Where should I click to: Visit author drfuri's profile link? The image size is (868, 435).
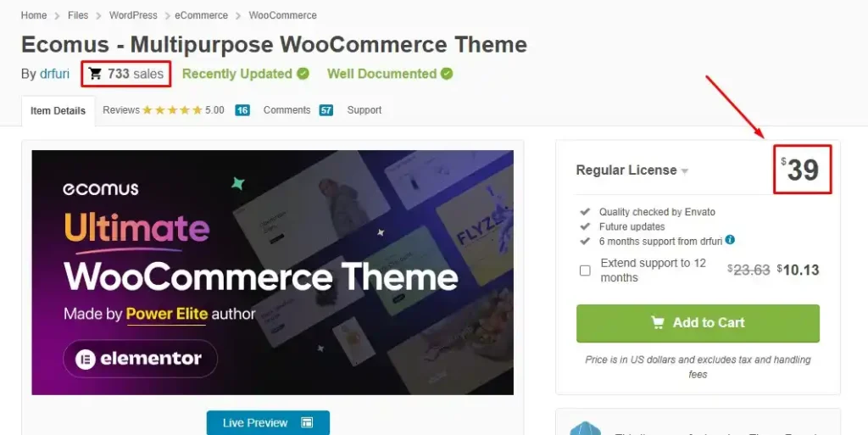click(55, 74)
